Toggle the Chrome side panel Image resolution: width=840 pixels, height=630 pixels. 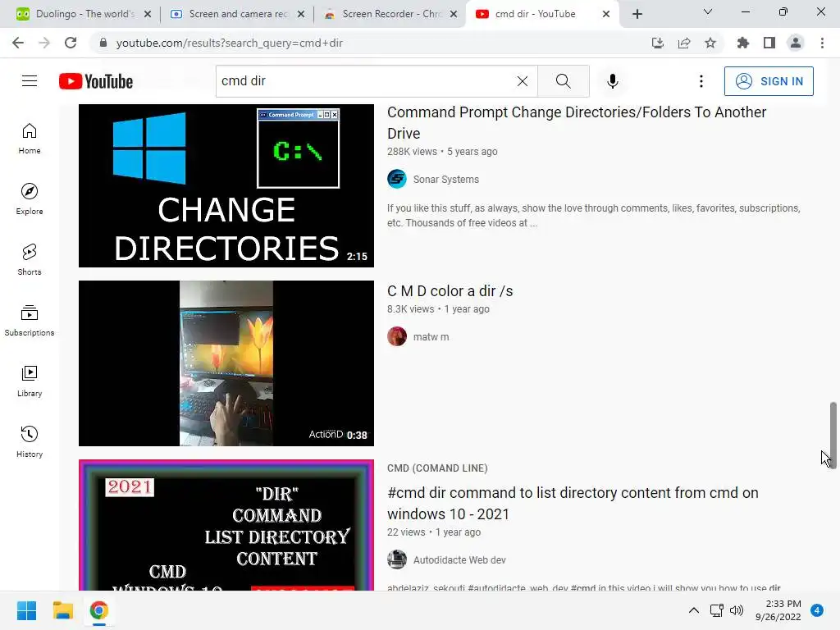click(x=769, y=43)
